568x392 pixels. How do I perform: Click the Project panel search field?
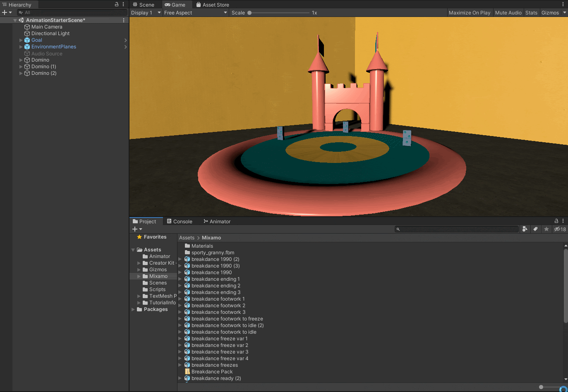457,229
